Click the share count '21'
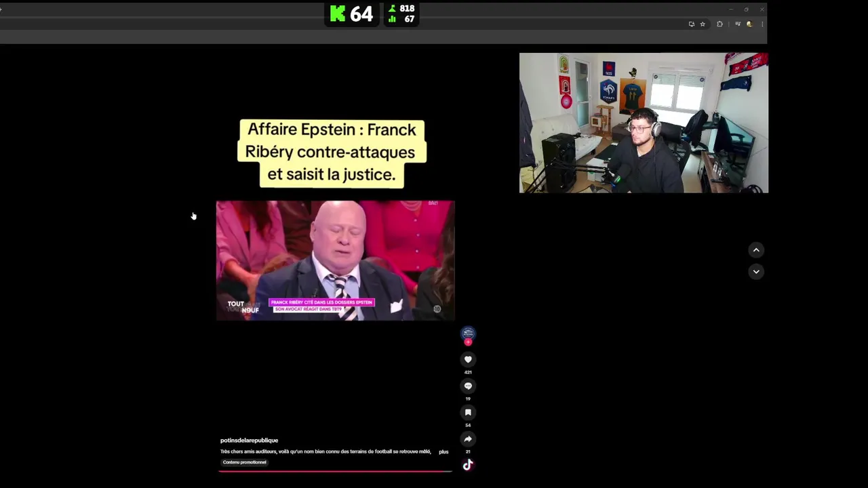Screen dimensions: 868x488 tap(468, 451)
